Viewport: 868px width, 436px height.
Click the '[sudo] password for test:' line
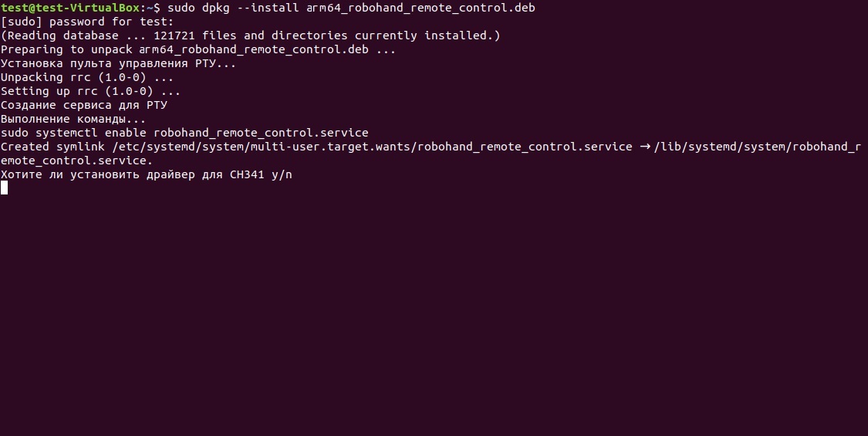pos(87,22)
